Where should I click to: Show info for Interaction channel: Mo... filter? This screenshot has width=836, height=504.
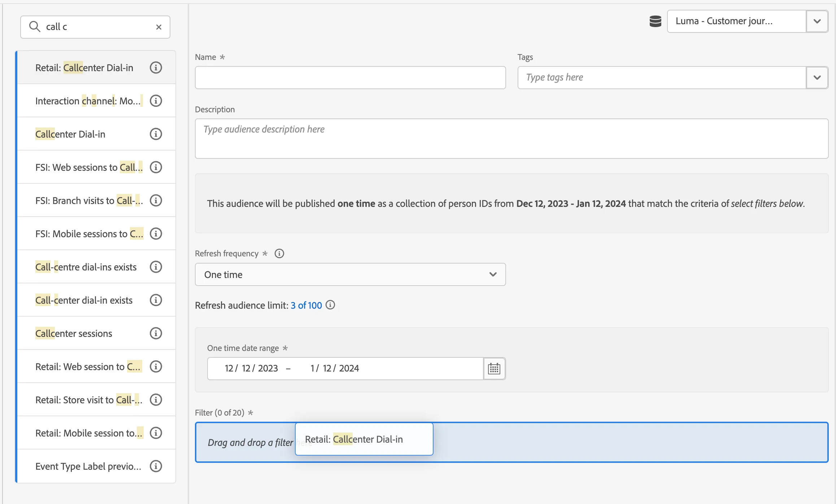pyautogui.click(x=156, y=101)
